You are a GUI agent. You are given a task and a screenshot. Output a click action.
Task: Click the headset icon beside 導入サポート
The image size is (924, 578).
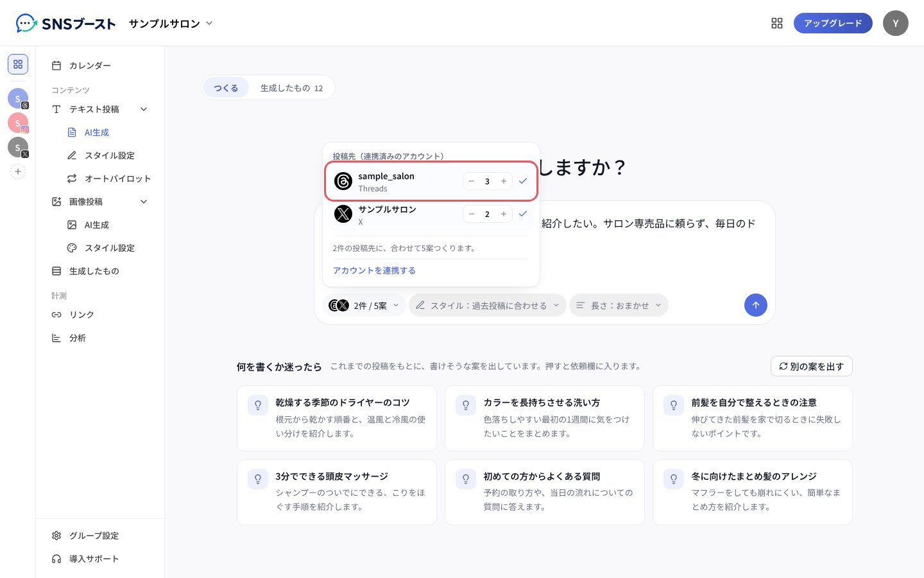56,559
